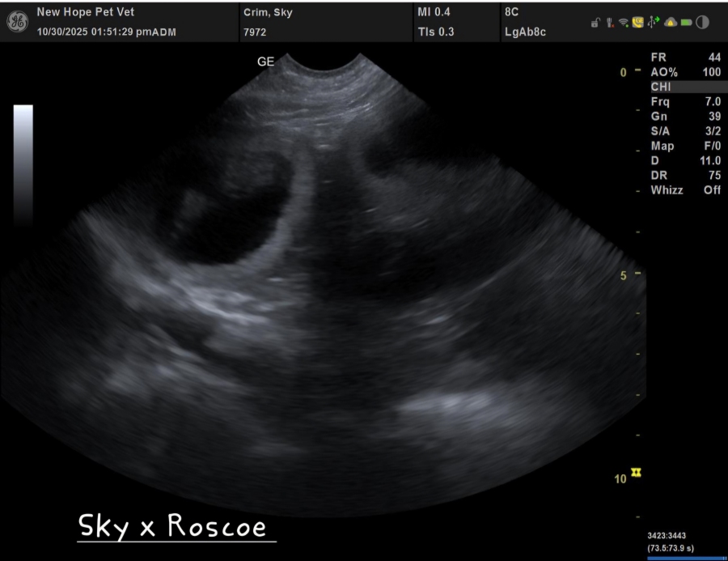
Task: Click the Wi-Fi connection status icon
Action: coord(623,23)
